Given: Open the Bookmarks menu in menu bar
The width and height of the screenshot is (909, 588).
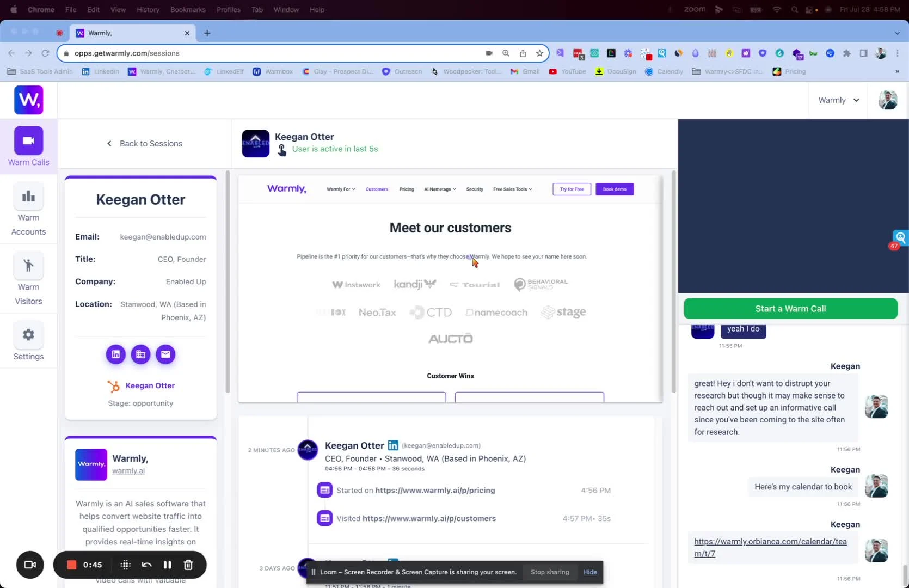Looking at the screenshot, I should tap(188, 9).
